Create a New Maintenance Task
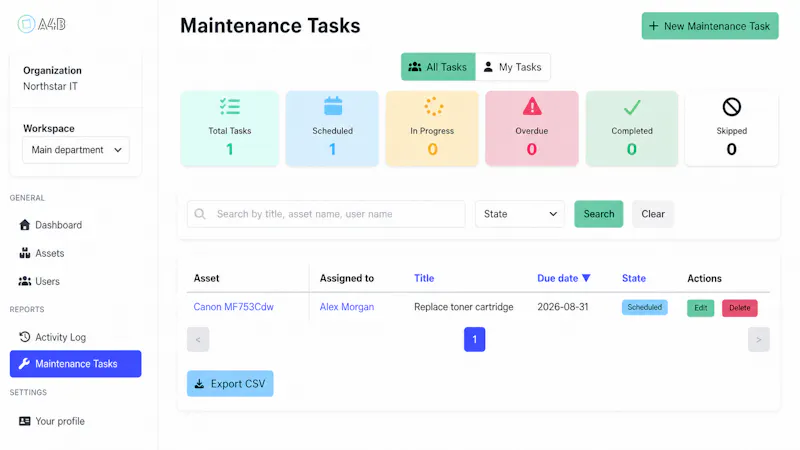Screen dimensions: 800x450 point(710,26)
